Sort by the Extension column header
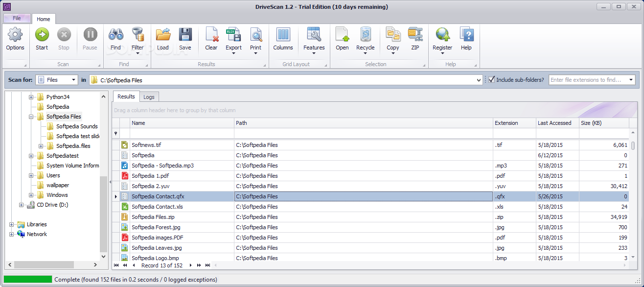The height and width of the screenshot is (287, 644). click(514, 123)
